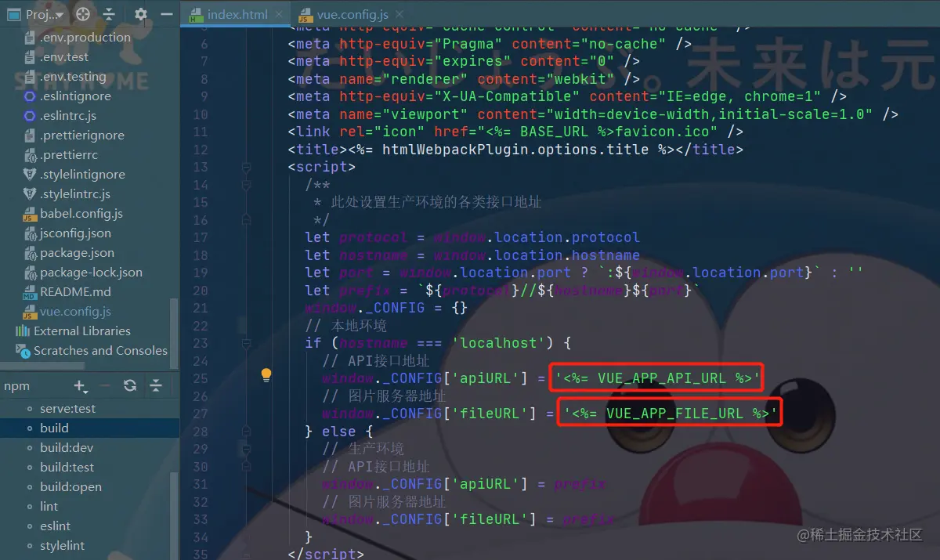Open Project panel settings gear
The image size is (940, 560).
point(141,14)
